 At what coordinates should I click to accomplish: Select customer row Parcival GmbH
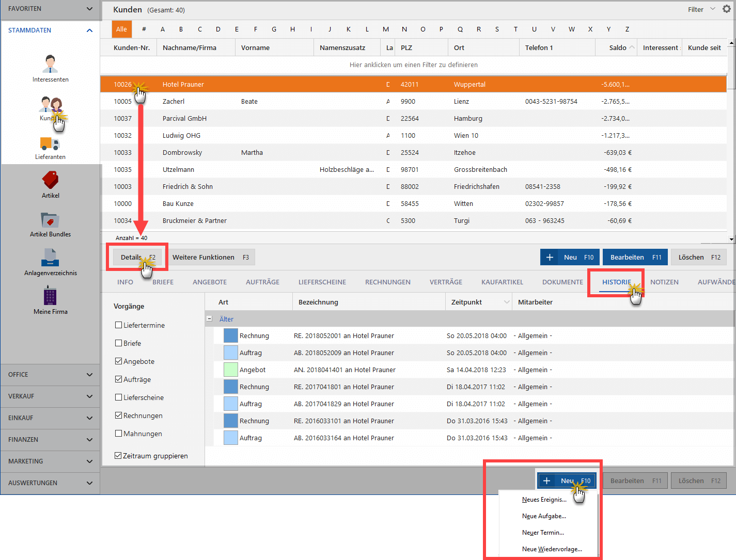(x=413, y=118)
